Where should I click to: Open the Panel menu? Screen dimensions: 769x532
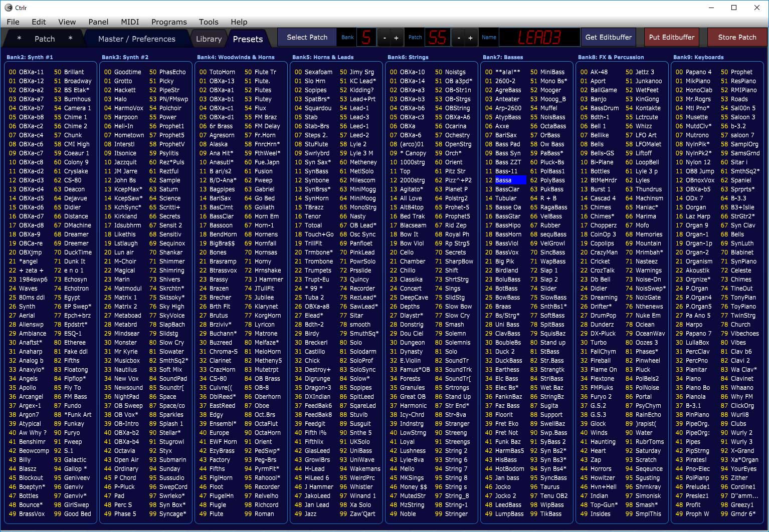tap(98, 22)
